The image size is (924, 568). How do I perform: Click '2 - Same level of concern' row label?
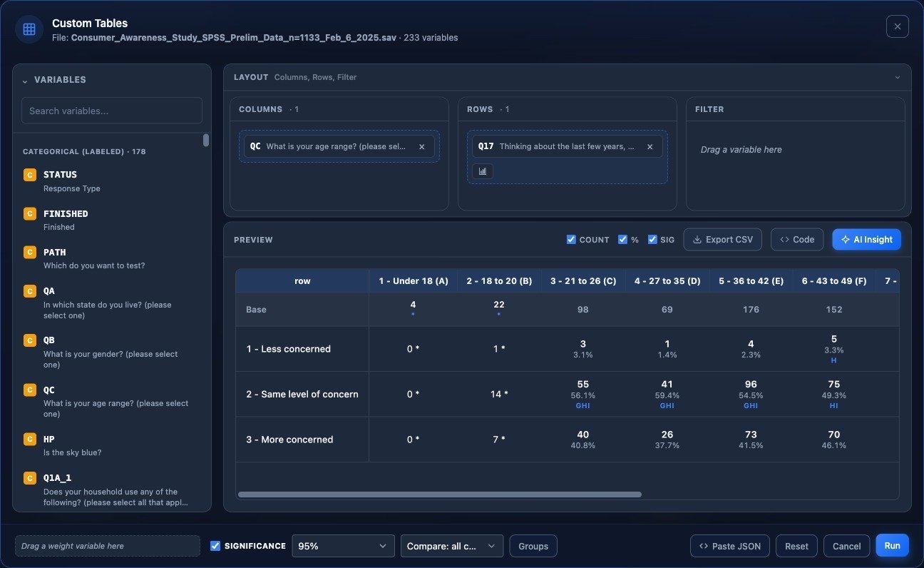click(302, 394)
